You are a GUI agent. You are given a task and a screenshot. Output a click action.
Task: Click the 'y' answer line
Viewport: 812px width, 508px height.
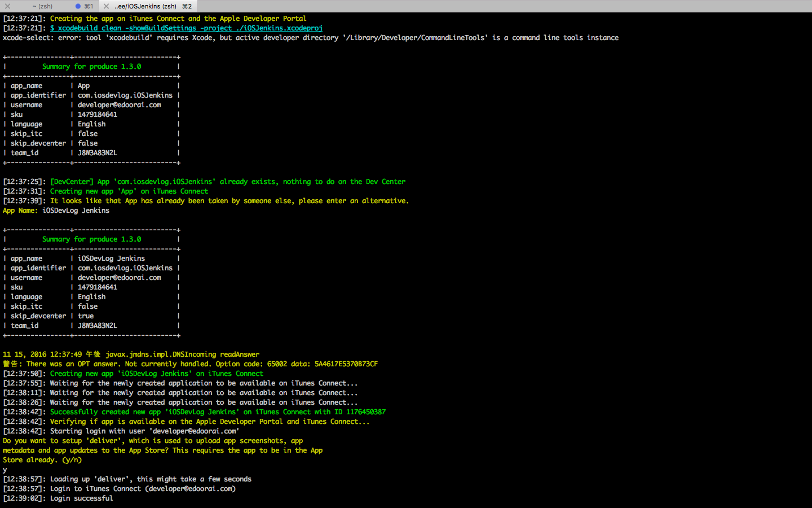[x=5, y=470]
